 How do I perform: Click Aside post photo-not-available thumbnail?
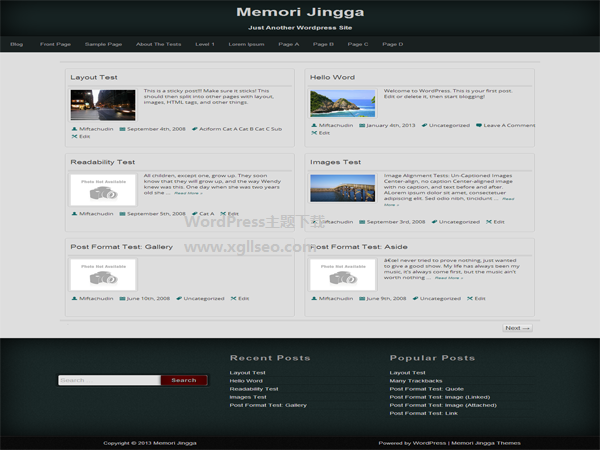click(x=343, y=274)
